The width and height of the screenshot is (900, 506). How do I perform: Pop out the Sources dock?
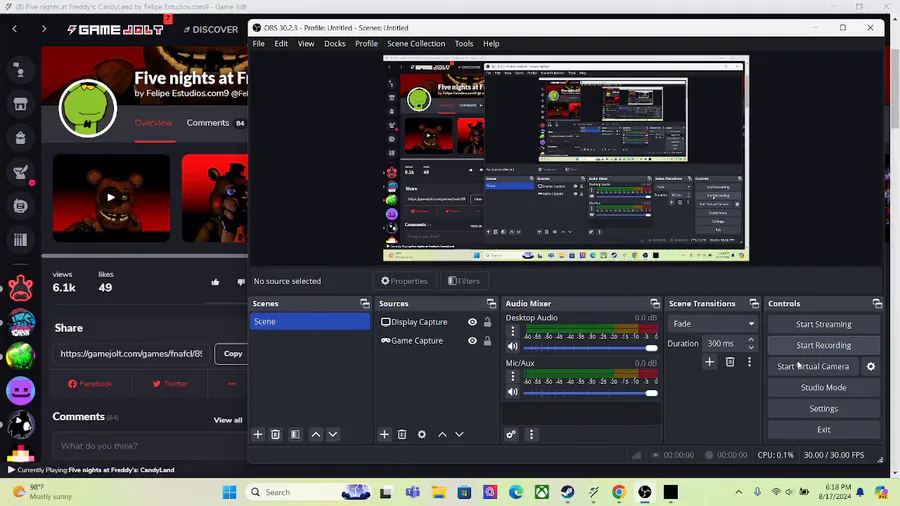click(491, 303)
